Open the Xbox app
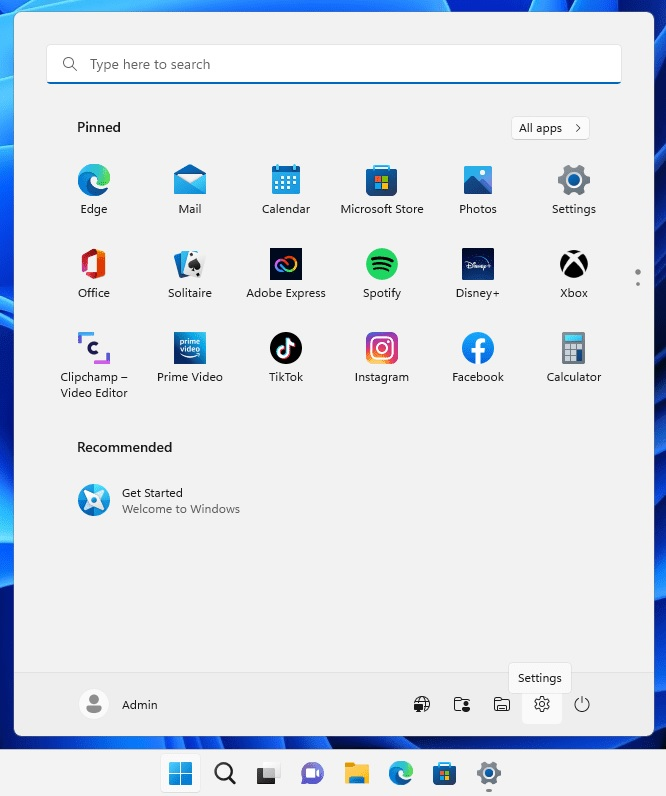Viewport: 666px width, 796px height. coord(574,273)
